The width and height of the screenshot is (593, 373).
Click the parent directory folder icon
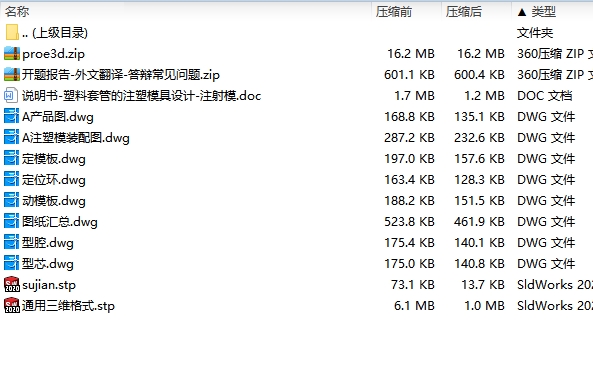[x=12, y=33]
